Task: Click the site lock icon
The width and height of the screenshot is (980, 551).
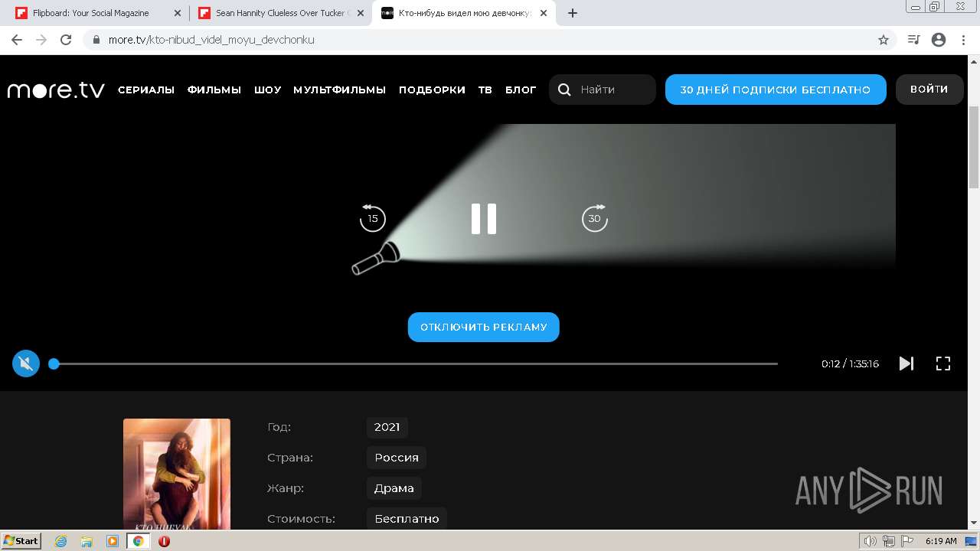Action: tap(96, 40)
